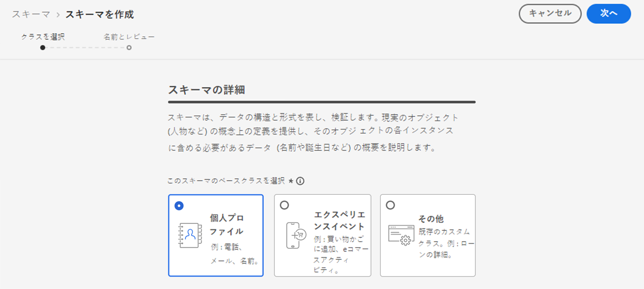Select the エクスペリエンスイベント radio button

click(x=284, y=205)
